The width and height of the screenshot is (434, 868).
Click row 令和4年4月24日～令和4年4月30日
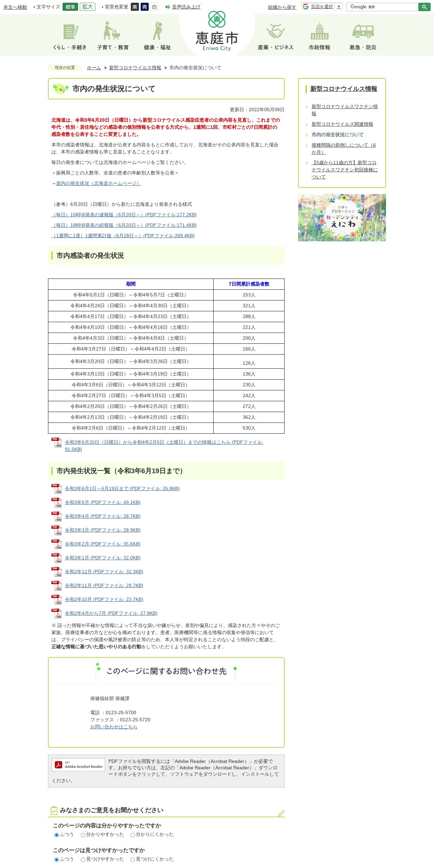[166, 306]
